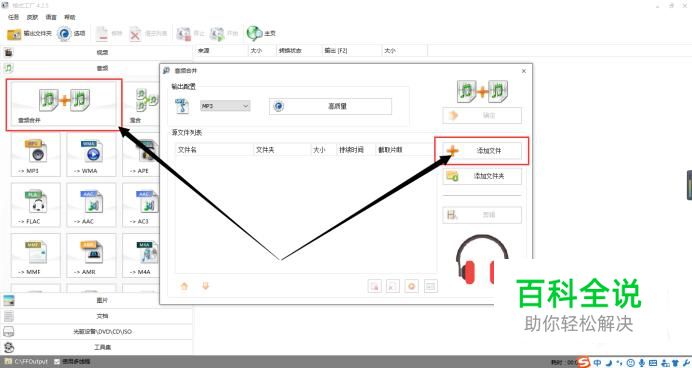This screenshot has height=368, width=692.
Task: Open the wrench tools icon in IME bar
Action: click(686, 363)
